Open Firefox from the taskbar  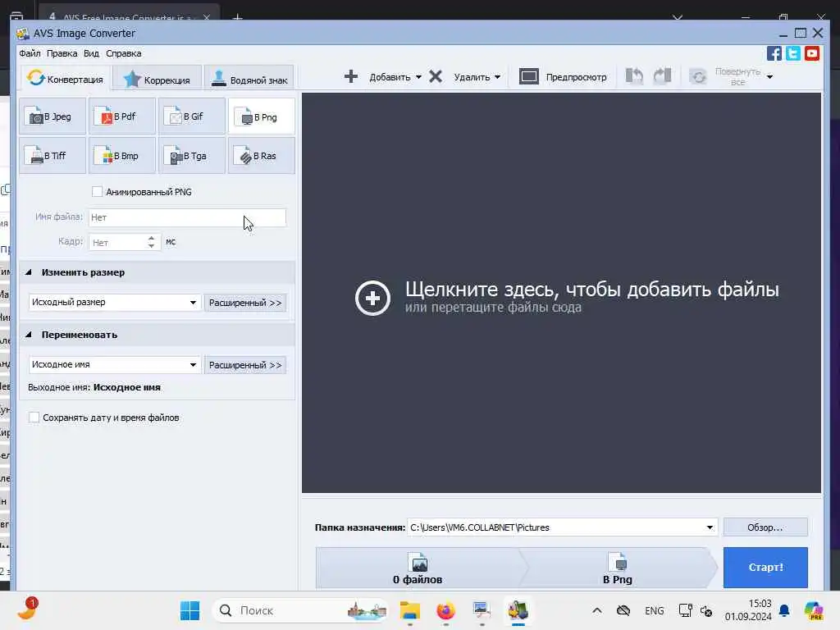coord(445,610)
